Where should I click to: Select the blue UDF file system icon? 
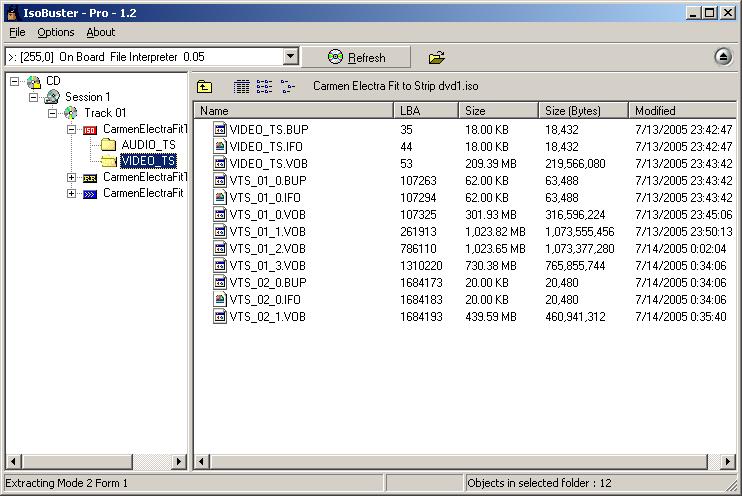tap(90, 194)
